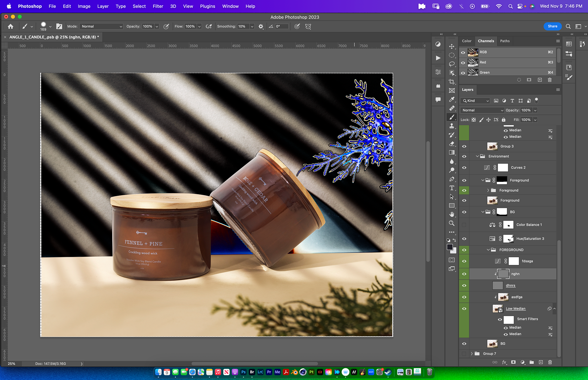Select the Crop tool
The height and width of the screenshot is (380, 588).
coord(452,82)
